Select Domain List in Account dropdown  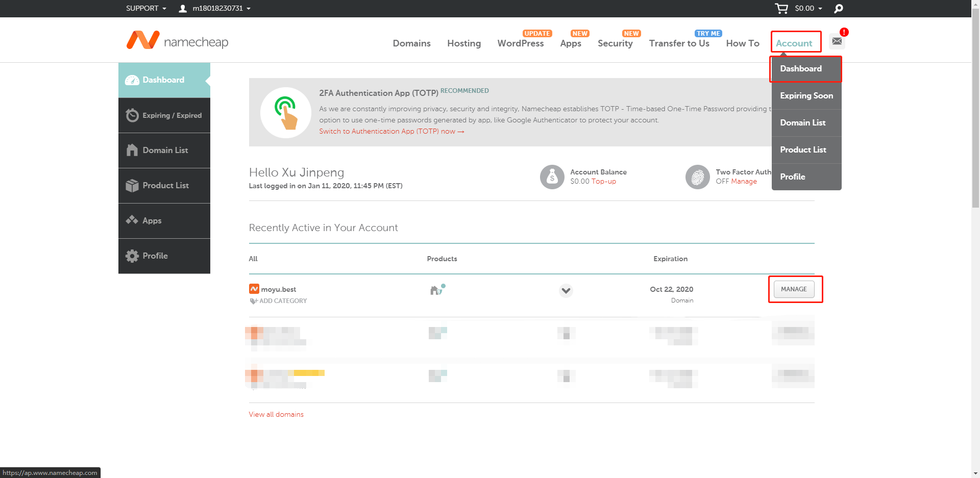[806, 123]
